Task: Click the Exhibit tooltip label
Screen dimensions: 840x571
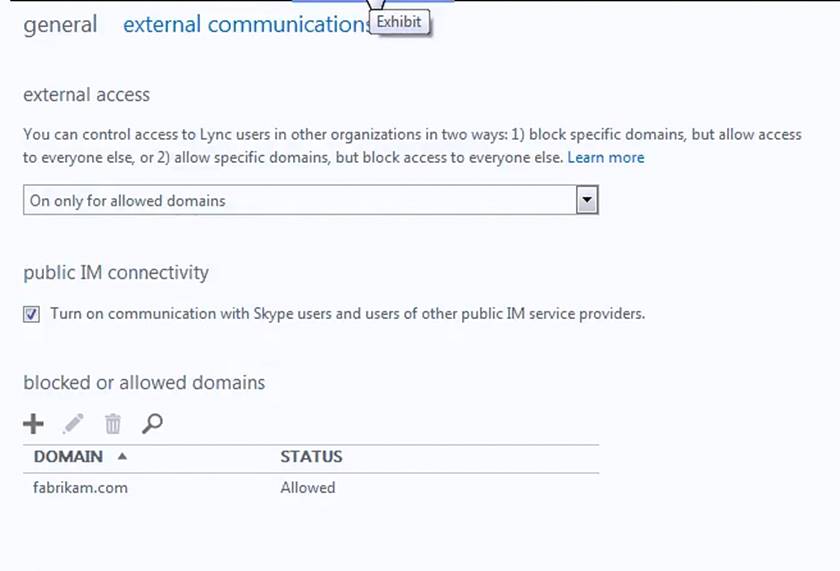Action: coord(399,22)
